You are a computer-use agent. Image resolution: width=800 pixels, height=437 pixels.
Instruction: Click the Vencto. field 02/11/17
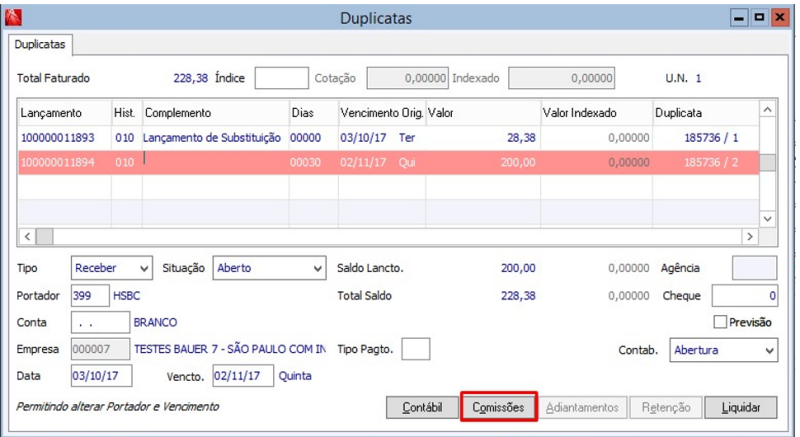pyautogui.click(x=243, y=376)
